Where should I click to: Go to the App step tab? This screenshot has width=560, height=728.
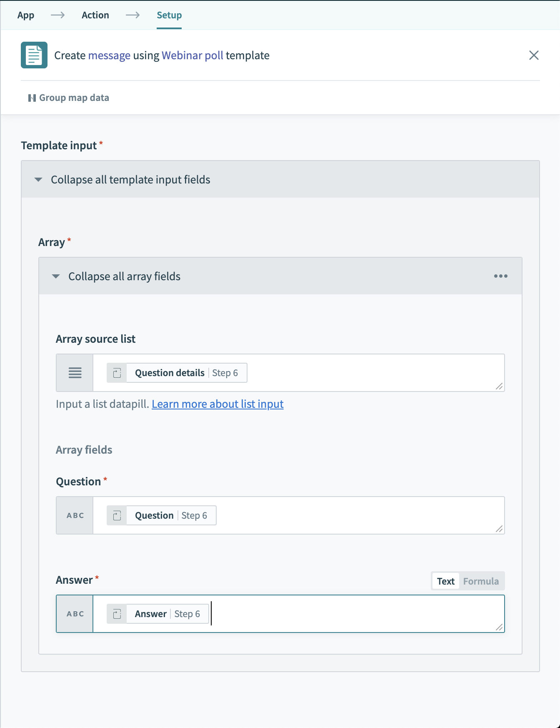[26, 15]
